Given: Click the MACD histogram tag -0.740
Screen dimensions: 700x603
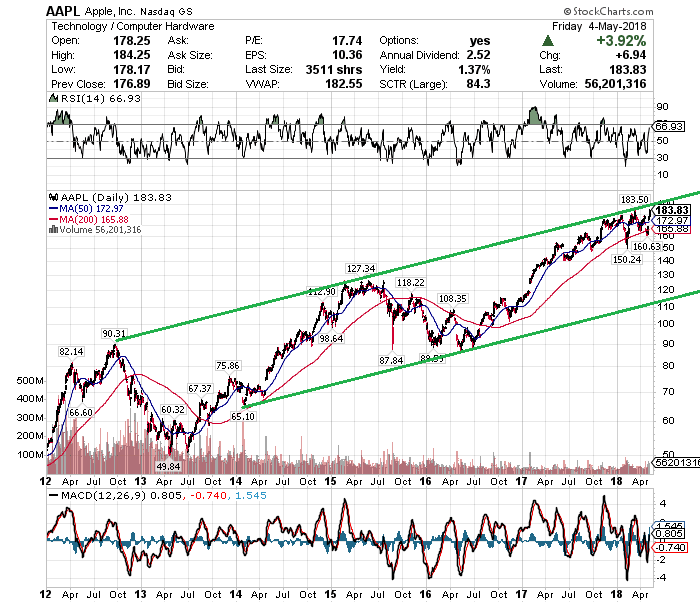Looking at the screenshot, I should [671, 547].
